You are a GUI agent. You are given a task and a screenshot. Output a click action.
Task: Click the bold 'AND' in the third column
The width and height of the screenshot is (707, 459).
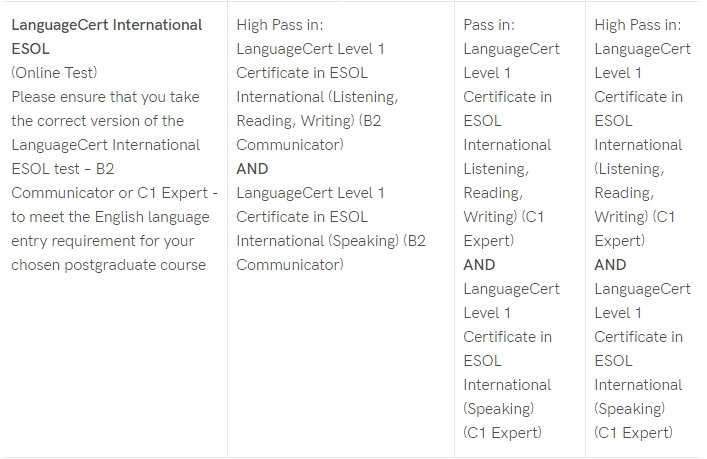[x=479, y=265]
